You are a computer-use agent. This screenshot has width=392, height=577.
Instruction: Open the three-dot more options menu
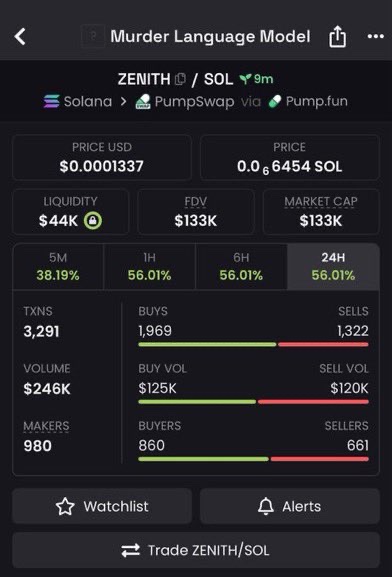click(x=376, y=36)
